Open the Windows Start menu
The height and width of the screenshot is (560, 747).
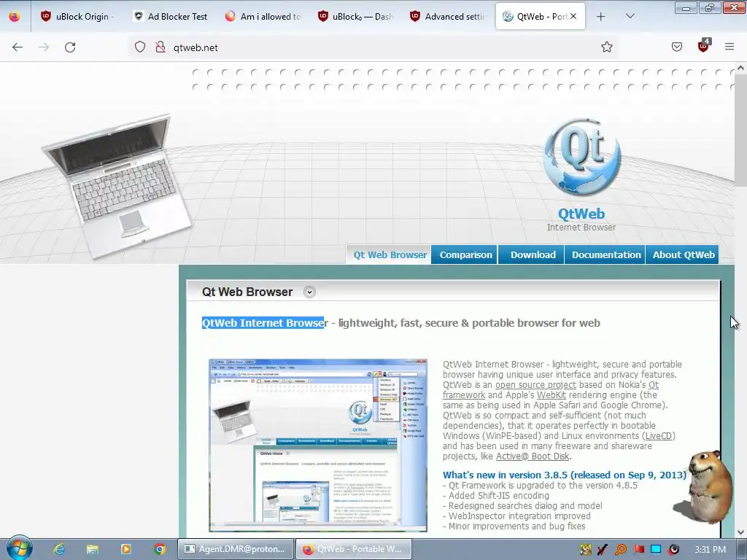19,548
